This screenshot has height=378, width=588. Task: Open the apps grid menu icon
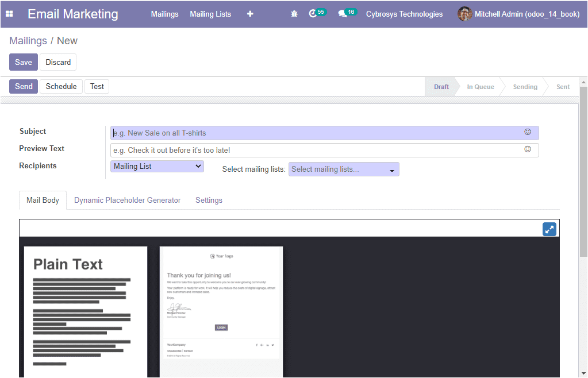pyautogui.click(x=9, y=14)
